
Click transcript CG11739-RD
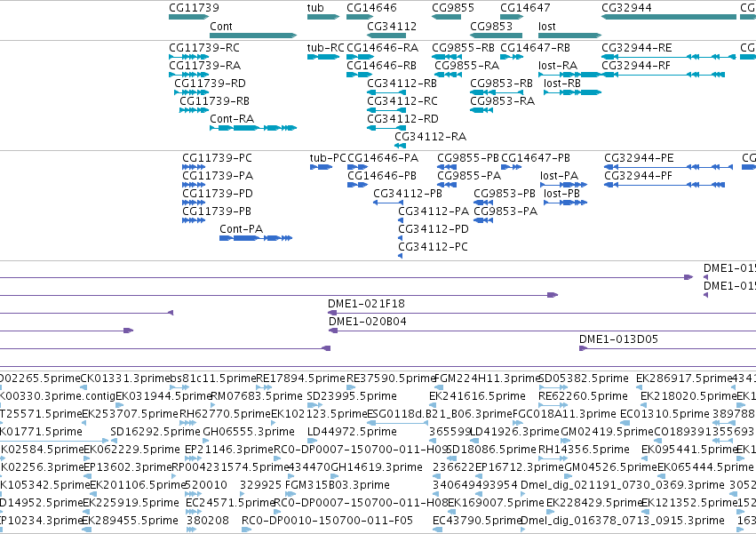click(191, 92)
